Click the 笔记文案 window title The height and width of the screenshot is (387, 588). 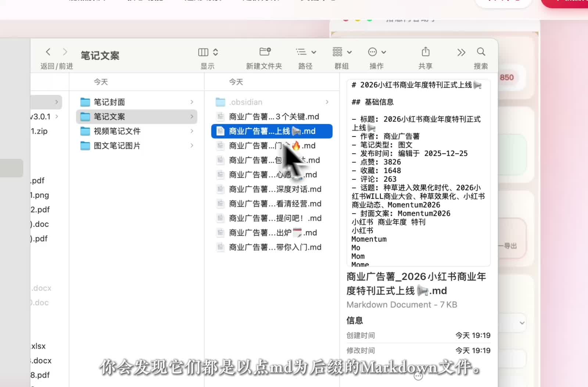pos(100,56)
